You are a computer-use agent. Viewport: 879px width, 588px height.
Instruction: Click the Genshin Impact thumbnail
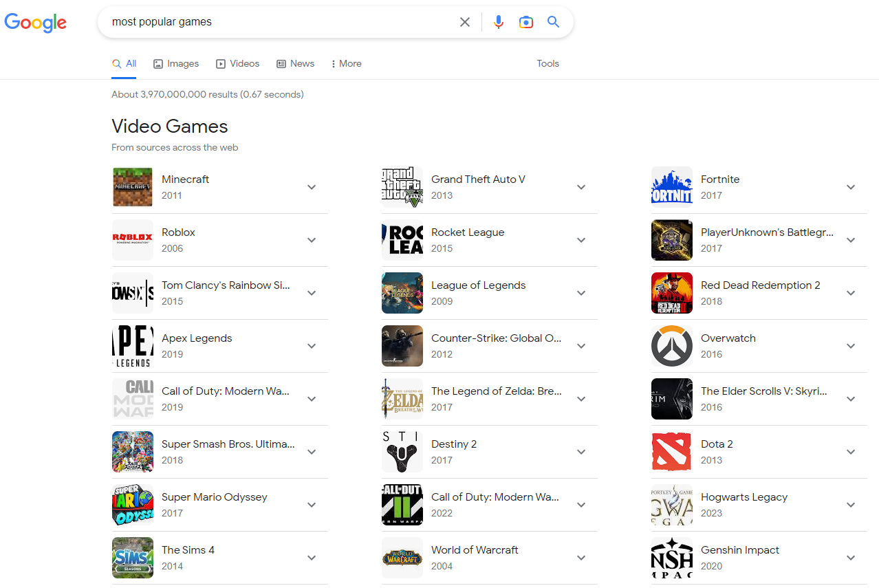pos(672,558)
